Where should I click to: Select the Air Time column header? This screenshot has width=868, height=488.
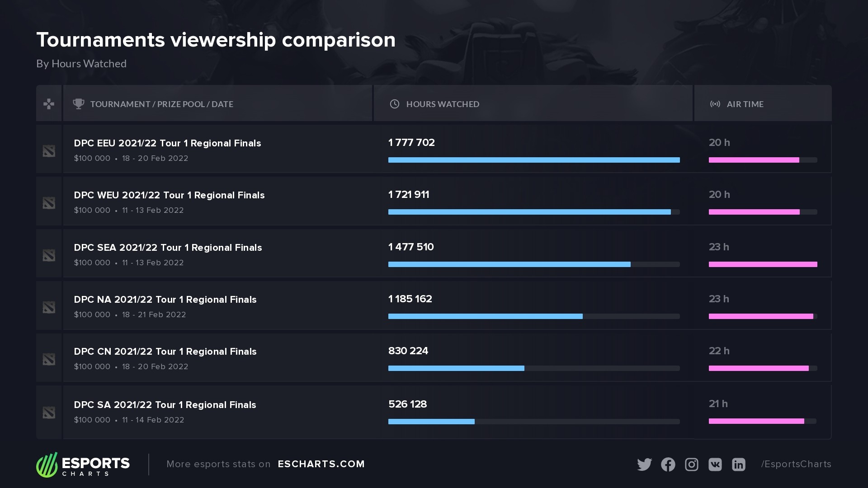[x=745, y=104]
